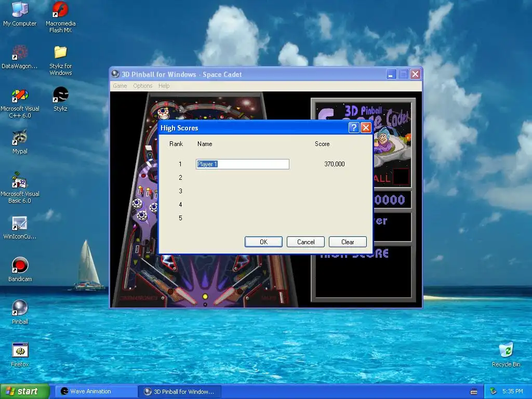This screenshot has height=399, width=532.
Task: Select the Macromedia Flash MX desktop icon
Action: 60,17
